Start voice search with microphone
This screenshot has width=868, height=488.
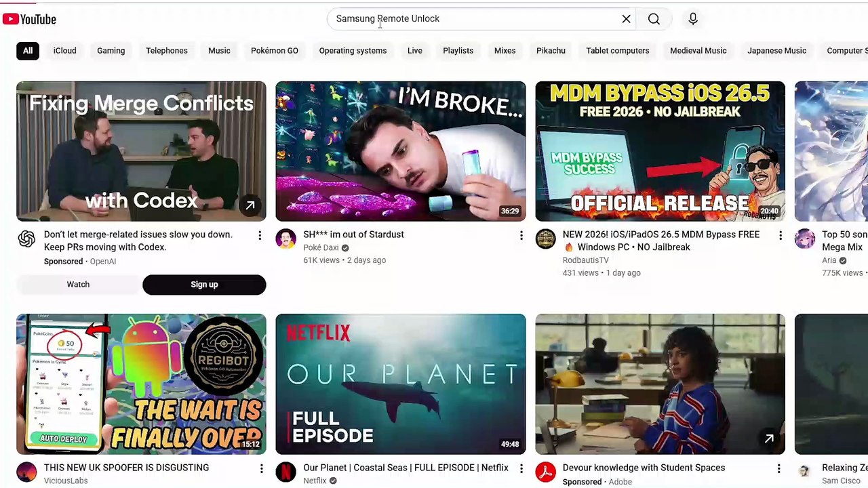(693, 19)
